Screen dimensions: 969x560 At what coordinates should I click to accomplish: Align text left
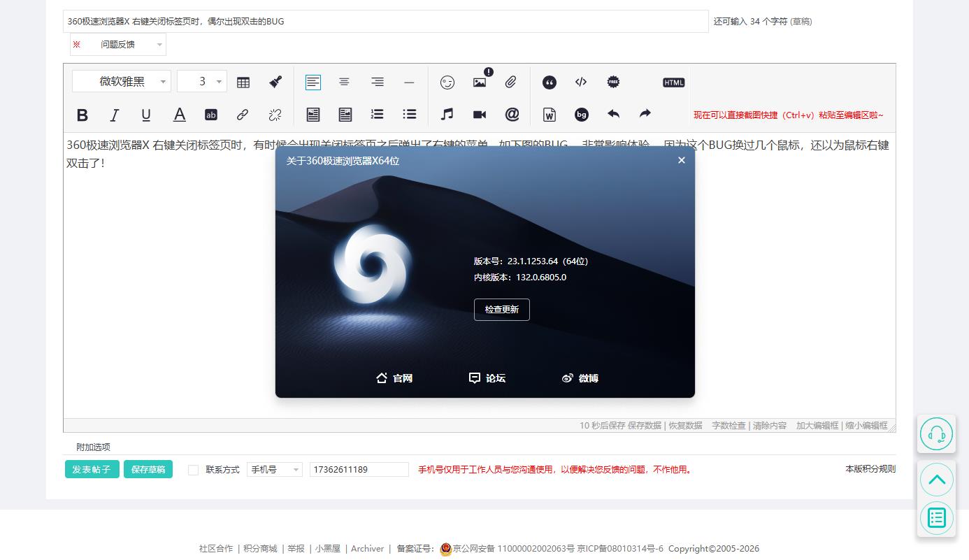[313, 82]
